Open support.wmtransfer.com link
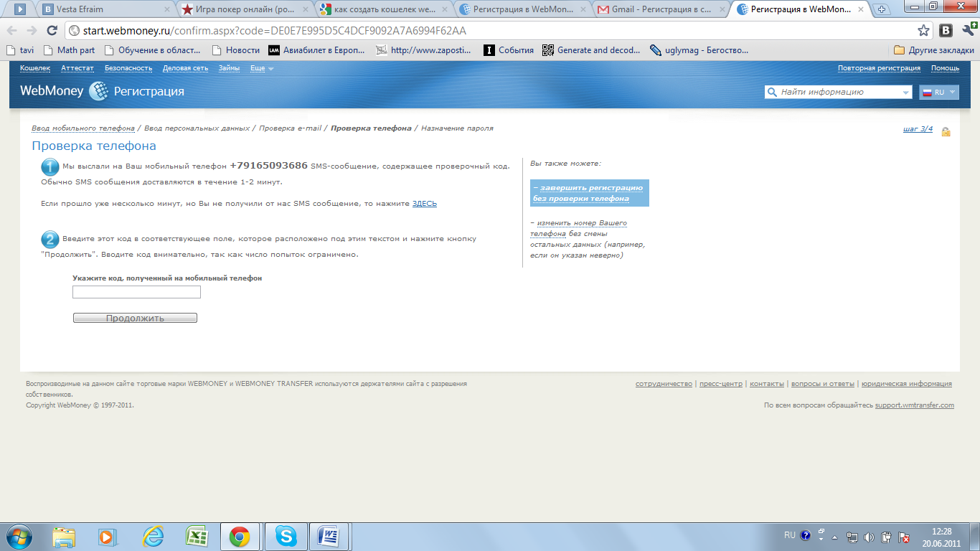 [915, 405]
